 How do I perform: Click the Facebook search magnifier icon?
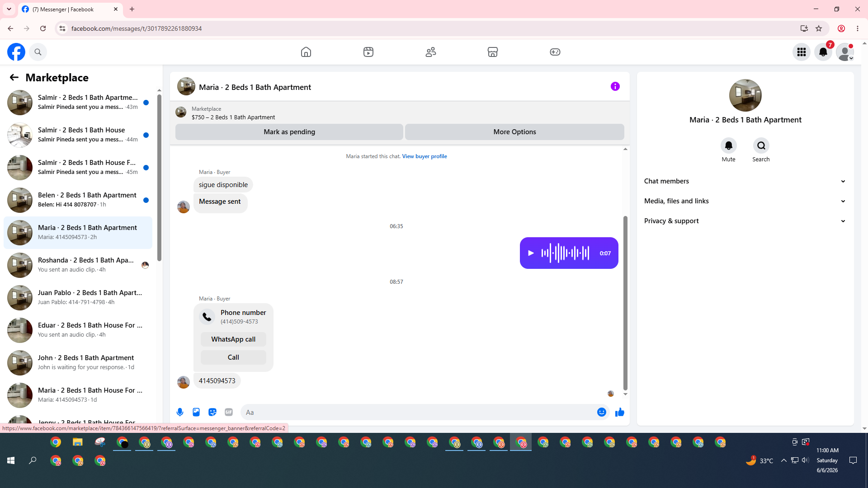click(x=38, y=52)
